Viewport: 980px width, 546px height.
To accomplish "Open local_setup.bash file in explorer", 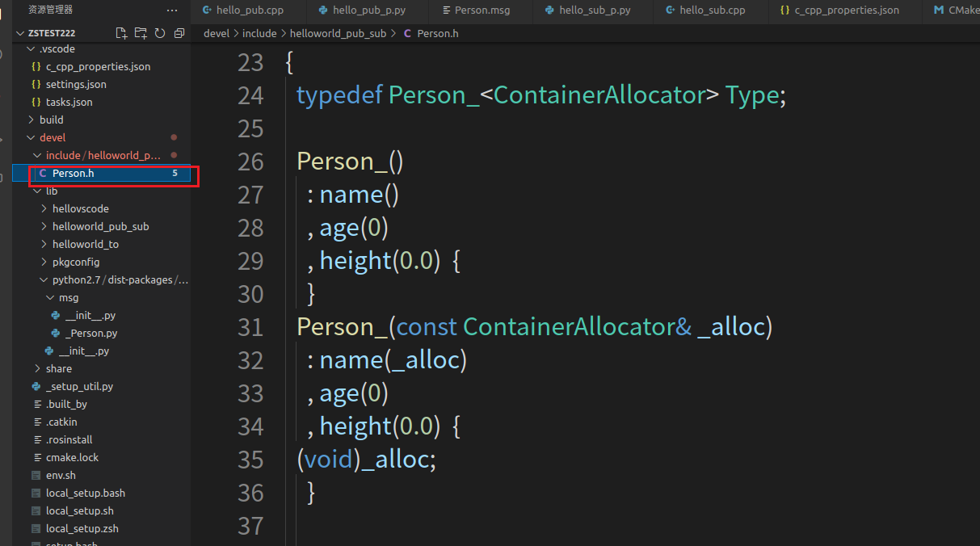I will pos(85,493).
